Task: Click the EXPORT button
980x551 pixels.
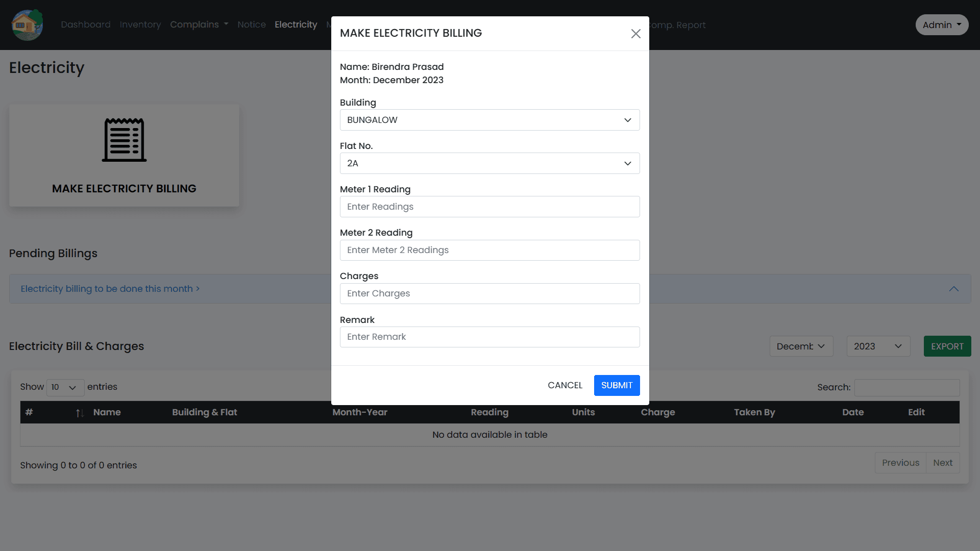Action: (947, 346)
